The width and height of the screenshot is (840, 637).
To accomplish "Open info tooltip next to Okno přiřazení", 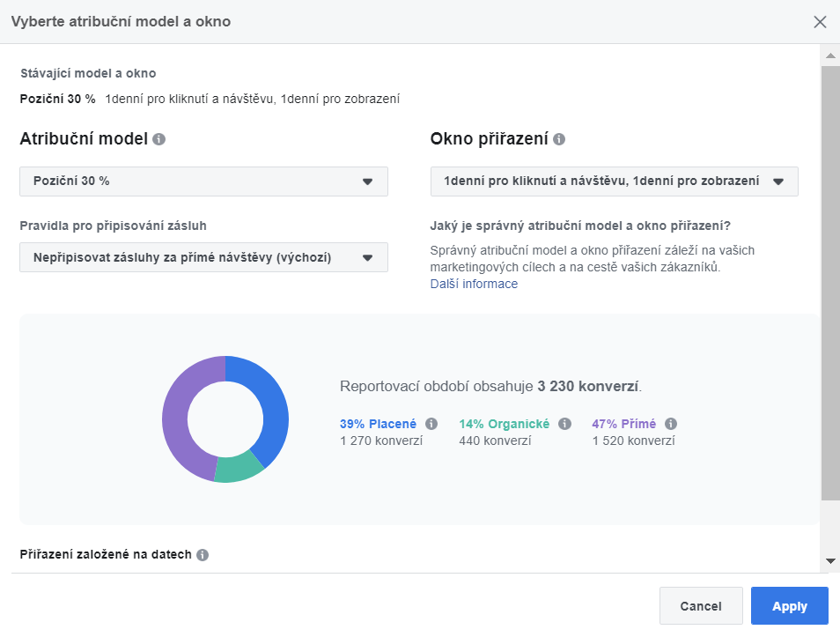I will click(559, 139).
